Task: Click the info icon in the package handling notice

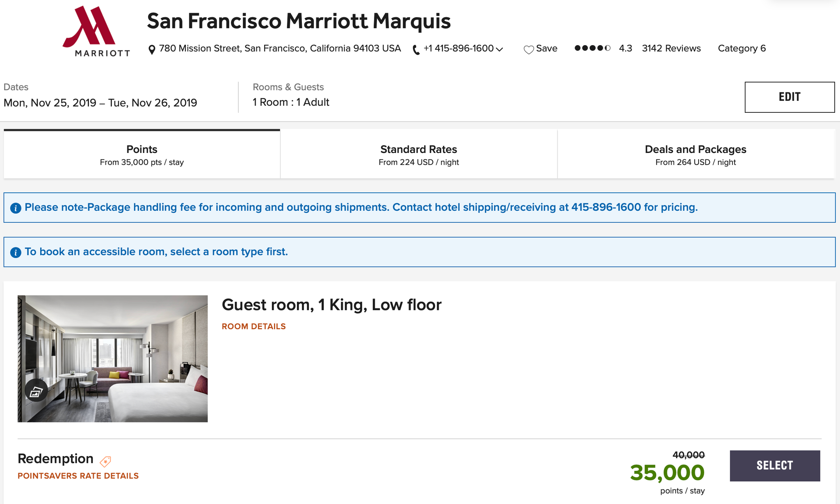Action: click(16, 208)
